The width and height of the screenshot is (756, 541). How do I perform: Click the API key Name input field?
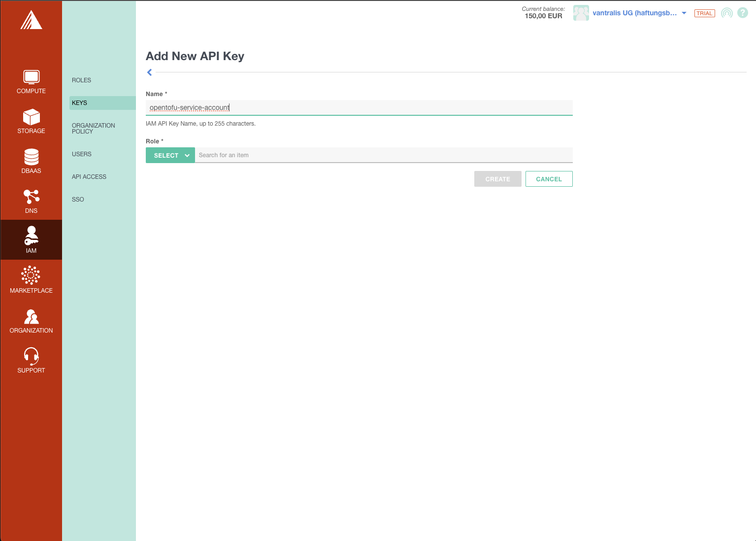[359, 107]
